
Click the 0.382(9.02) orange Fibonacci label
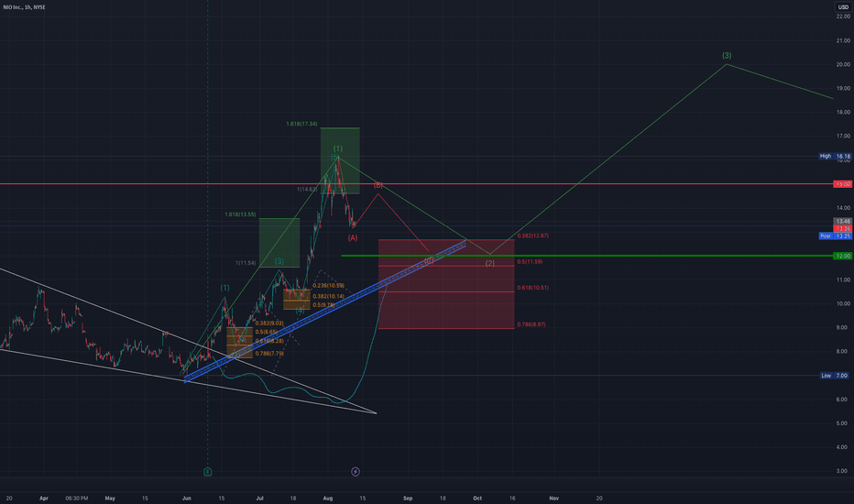pyautogui.click(x=269, y=323)
